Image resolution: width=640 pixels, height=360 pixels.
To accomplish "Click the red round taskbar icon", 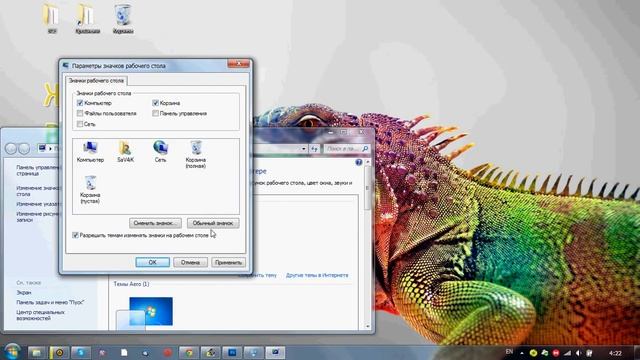I will click(167, 352).
